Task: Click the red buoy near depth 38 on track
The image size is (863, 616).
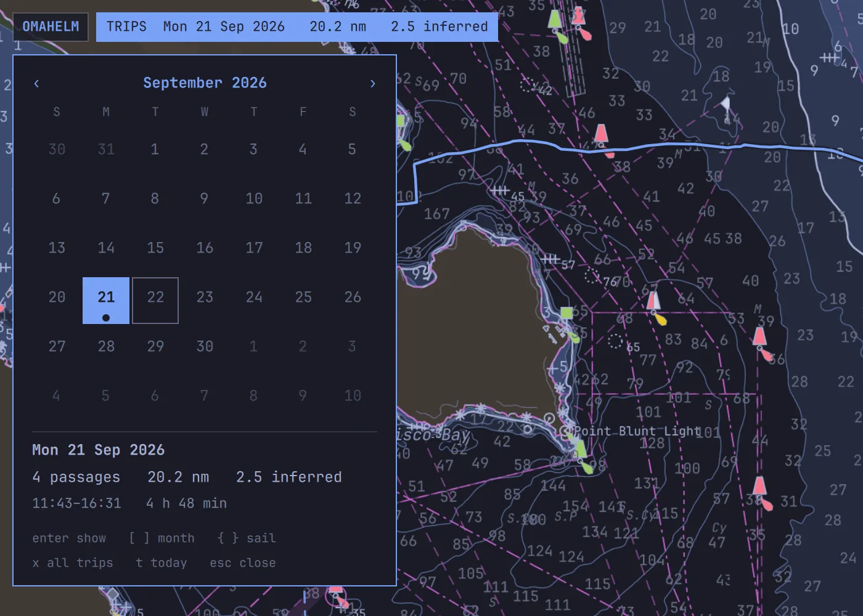Action: 601,134
